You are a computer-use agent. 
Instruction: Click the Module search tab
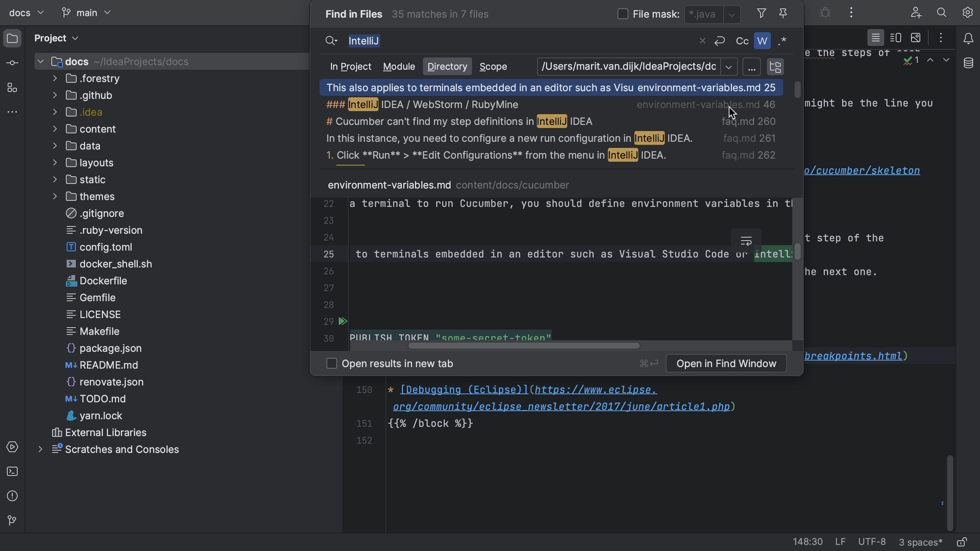pyautogui.click(x=399, y=66)
